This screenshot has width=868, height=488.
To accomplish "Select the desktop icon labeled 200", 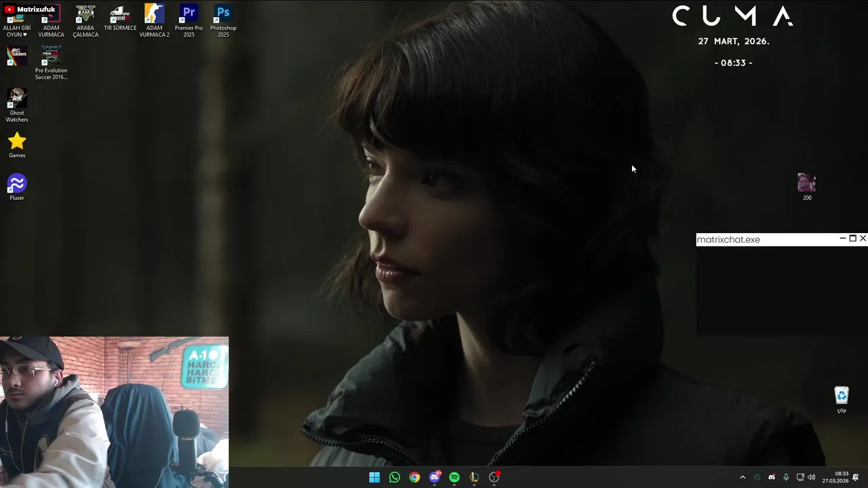I will pyautogui.click(x=806, y=188).
